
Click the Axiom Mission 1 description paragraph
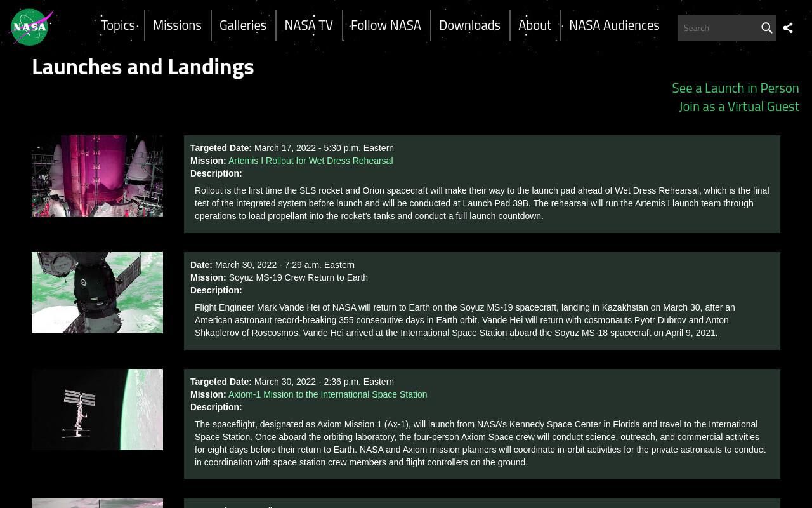pyautogui.click(x=480, y=443)
